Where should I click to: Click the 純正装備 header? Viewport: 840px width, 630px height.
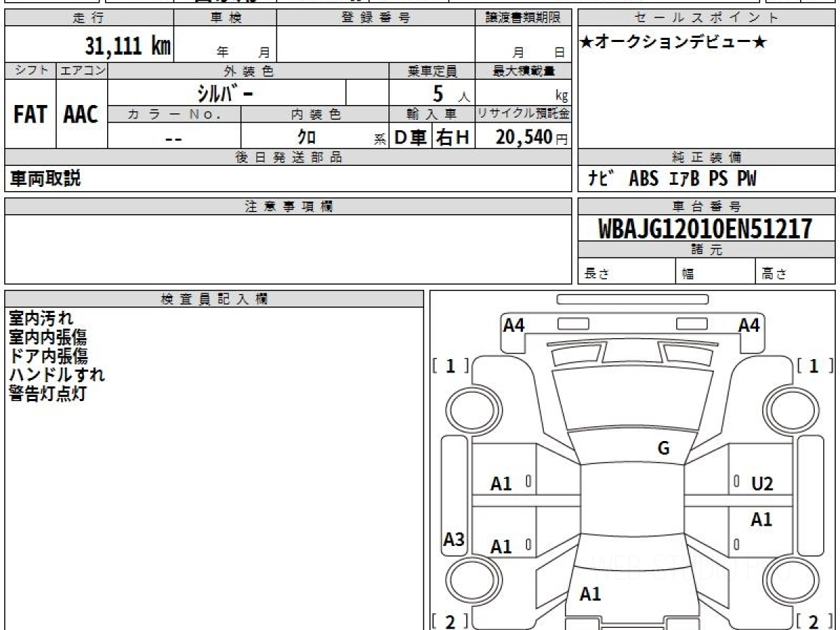point(706,157)
